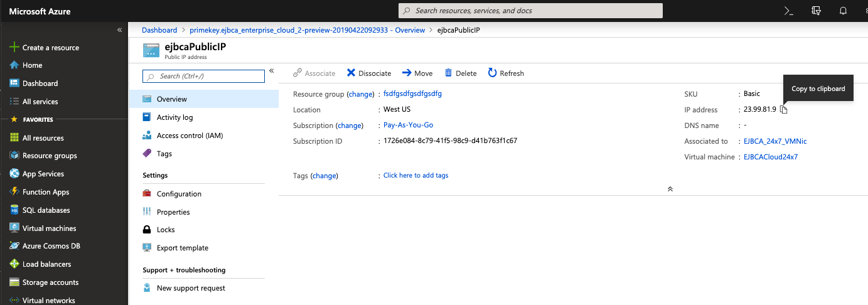868x305 pixels.
Task: Open Cloud Shell from top bar
Action: (789, 11)
